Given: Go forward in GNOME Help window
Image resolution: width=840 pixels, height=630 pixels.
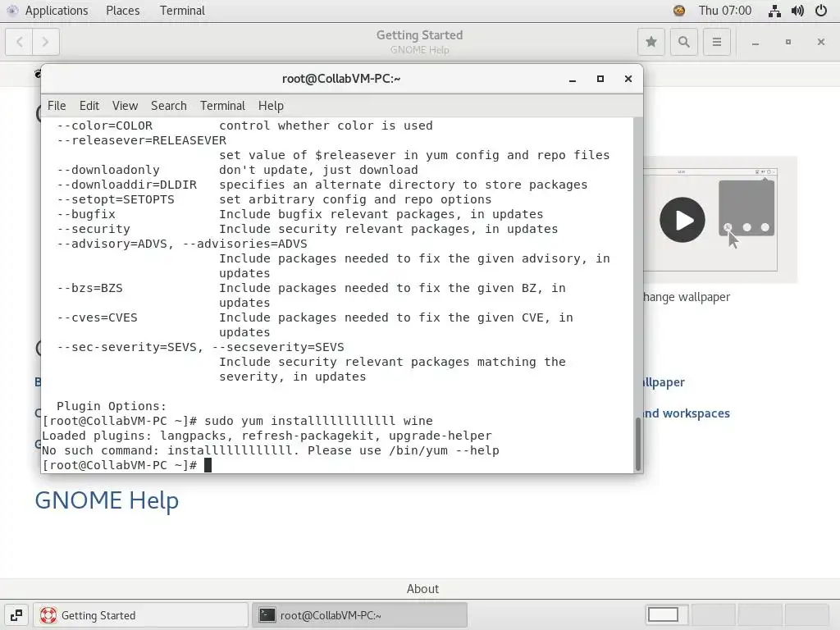Looking at the screenshot, I should click(46, 42).
